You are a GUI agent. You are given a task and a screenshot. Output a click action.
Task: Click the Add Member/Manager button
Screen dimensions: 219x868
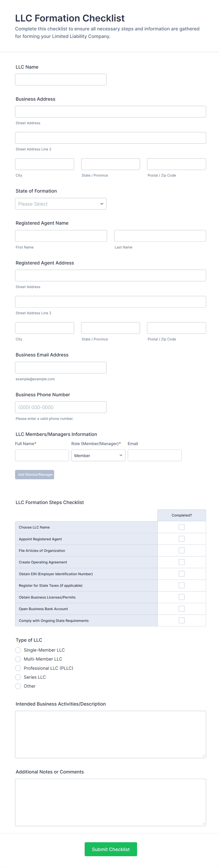[34, 475]
